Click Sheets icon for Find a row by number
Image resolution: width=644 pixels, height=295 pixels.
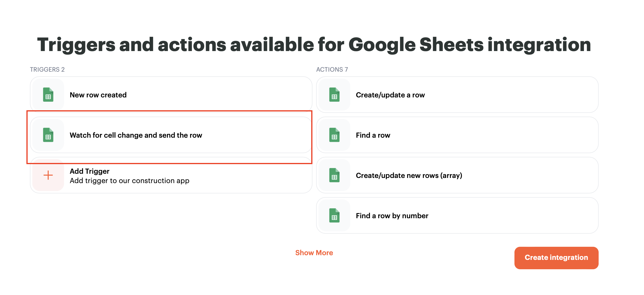334,215
